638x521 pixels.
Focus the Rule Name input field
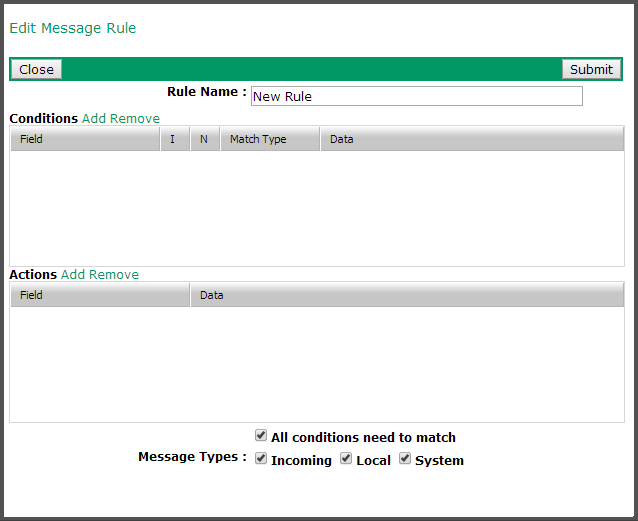[x=417, y=96]
